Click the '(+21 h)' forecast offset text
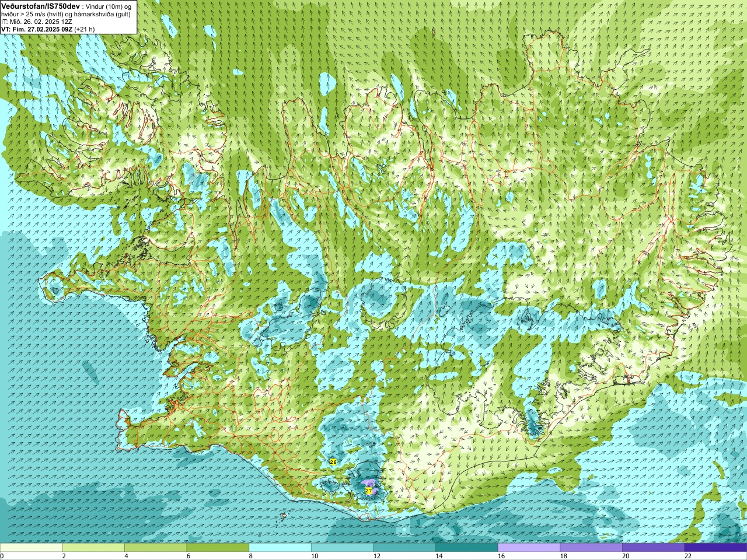Image resolution: width=747 pixels, height=560 pixels. 85,29
